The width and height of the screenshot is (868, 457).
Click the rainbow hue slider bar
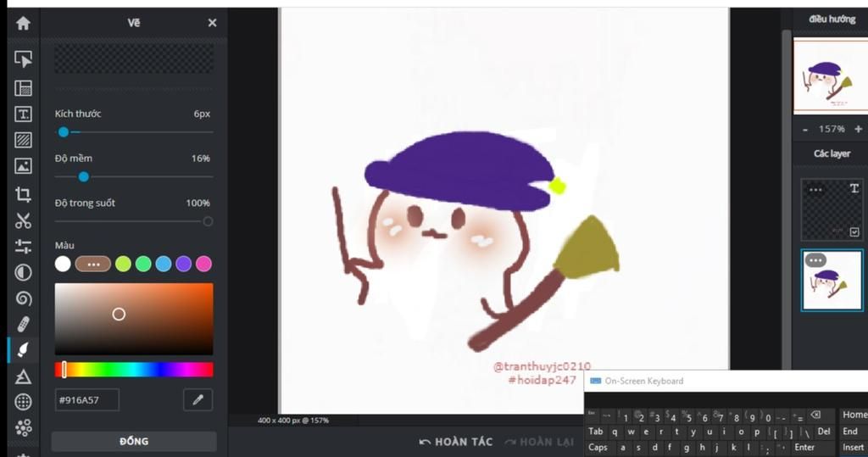click(x=134, y=370)
